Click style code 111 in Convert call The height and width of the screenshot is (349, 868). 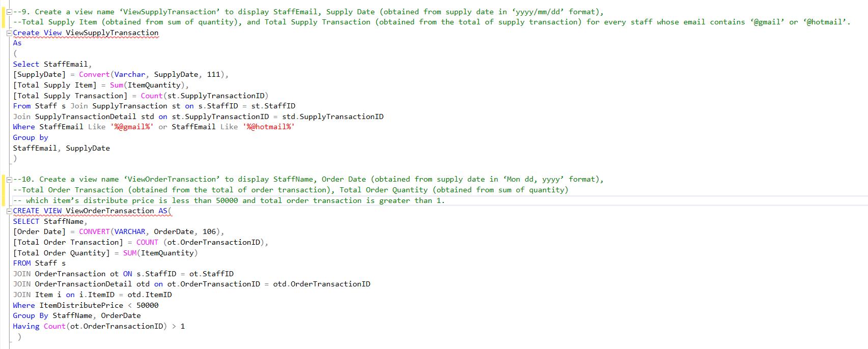(213, 74)
